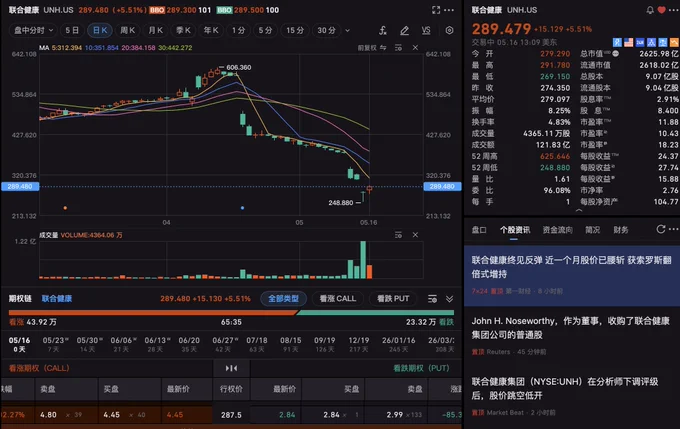
Task: Click the first blue badge icon
Action: [x=617, y=42]
